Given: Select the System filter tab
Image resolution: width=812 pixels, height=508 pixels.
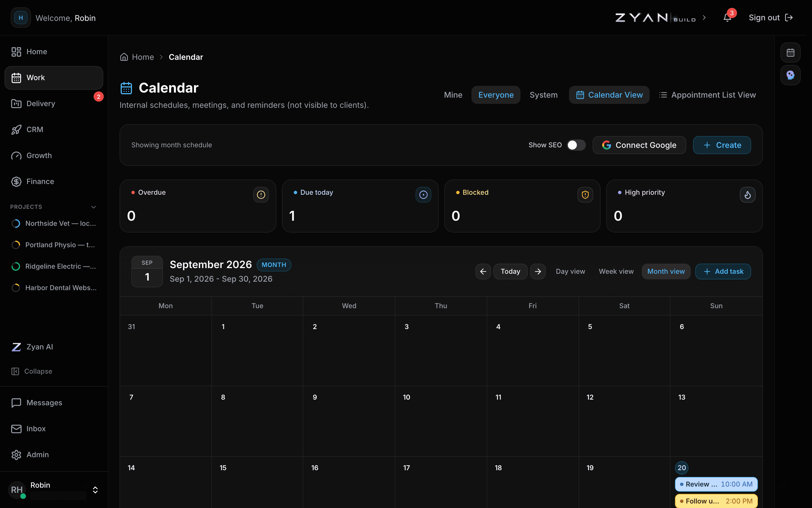Looking at the screenshot, I should (544, 95).
